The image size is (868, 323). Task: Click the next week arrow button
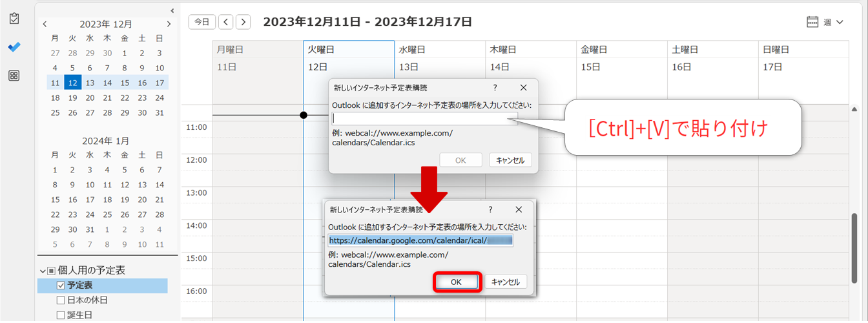pyautogui.click(x=243, y=22)
